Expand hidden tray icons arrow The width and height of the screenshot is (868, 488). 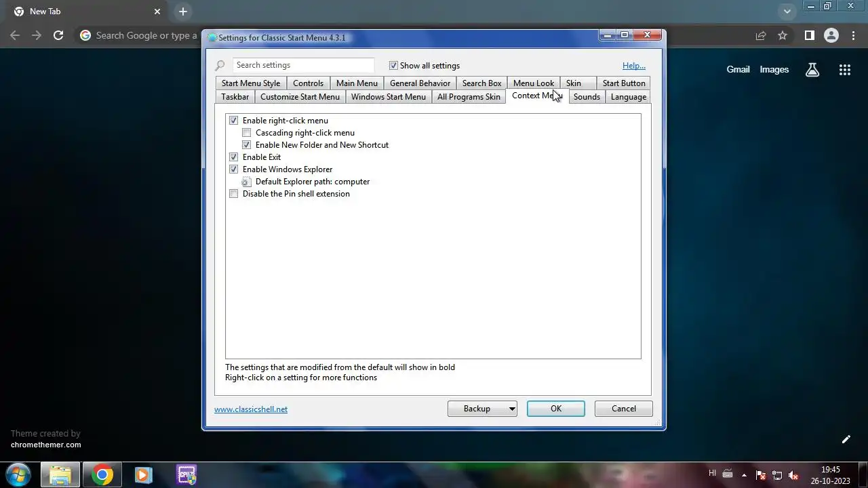(x=744, y=475)
